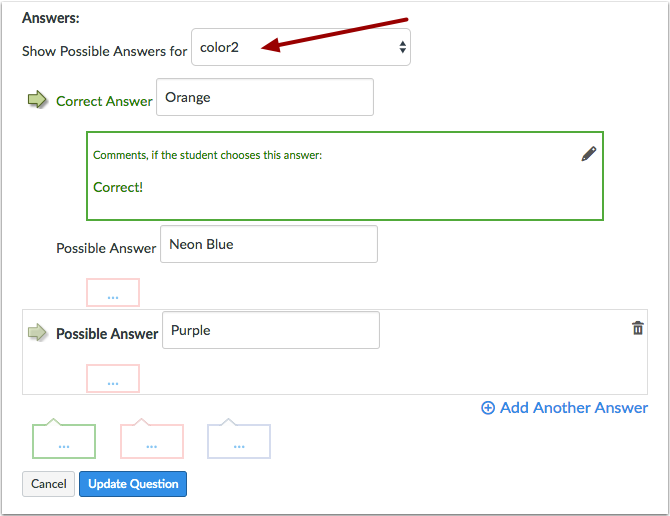This screenshot has width=670, height=516.
Task: Cancel editing the question
Action: pyautogui.click(x=49, y=484)
